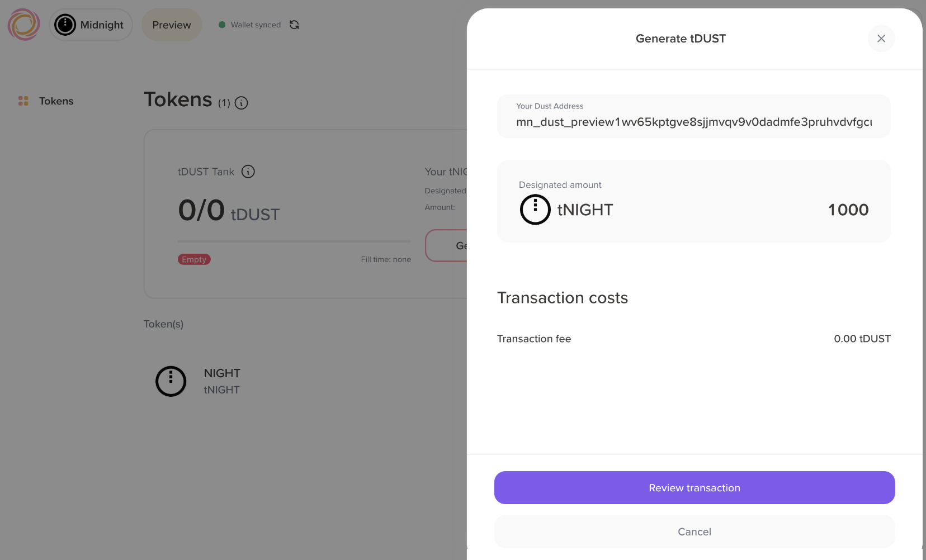Click the tDUST Tank fill progress bar
The image size is (926, 560).
[x=294, y=241]
